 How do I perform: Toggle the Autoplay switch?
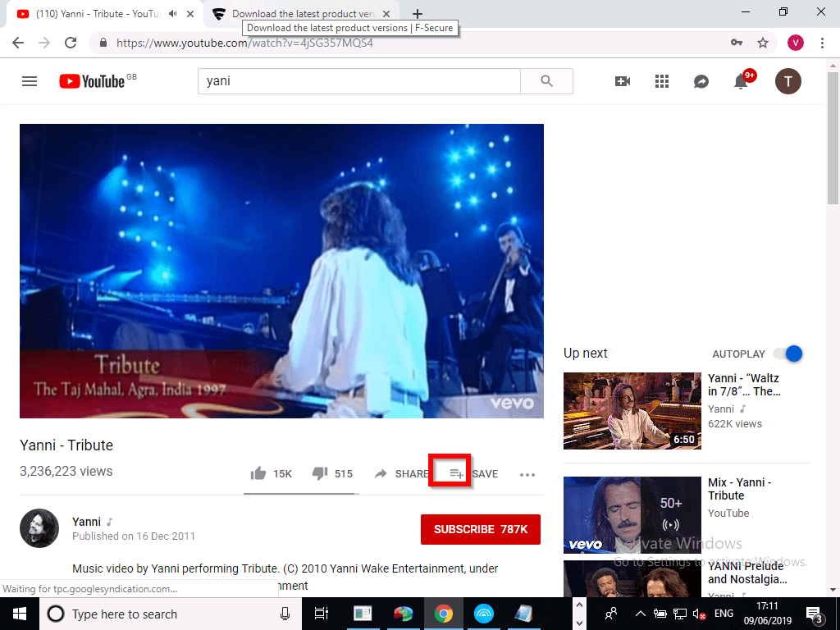coord(788,354)
